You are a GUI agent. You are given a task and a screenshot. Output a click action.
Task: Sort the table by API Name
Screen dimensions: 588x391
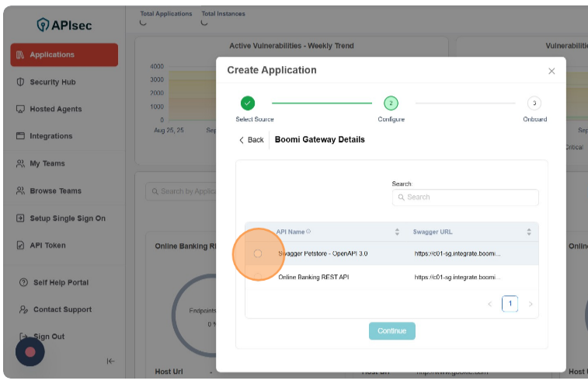[397, 232]
